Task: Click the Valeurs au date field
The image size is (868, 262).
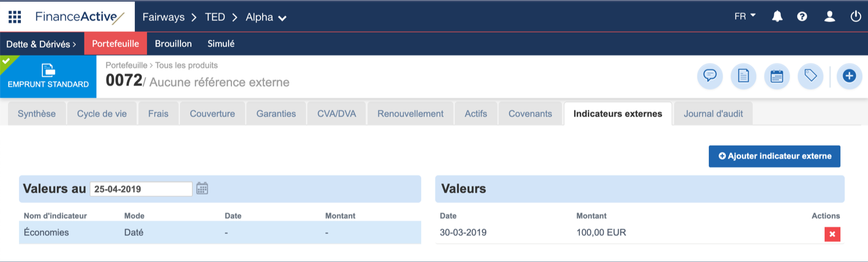Action: (x=141, y=189)
